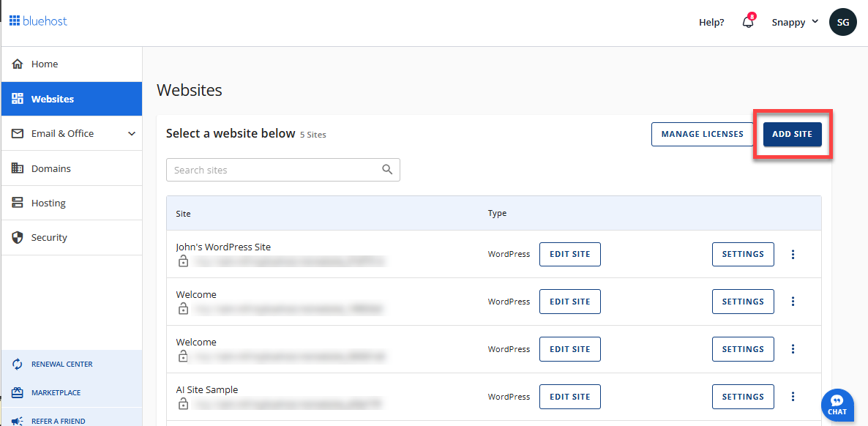This screenshot has width=868, height=426.
Task: Click padlock icon under John's WordPress Site
Action: [183, 261]
